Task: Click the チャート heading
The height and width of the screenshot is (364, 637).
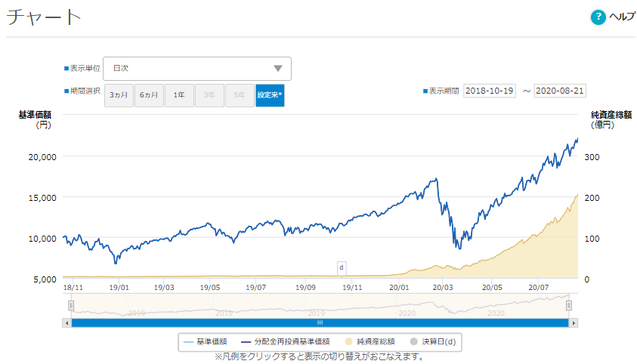Action: click(x=44, y=17)
